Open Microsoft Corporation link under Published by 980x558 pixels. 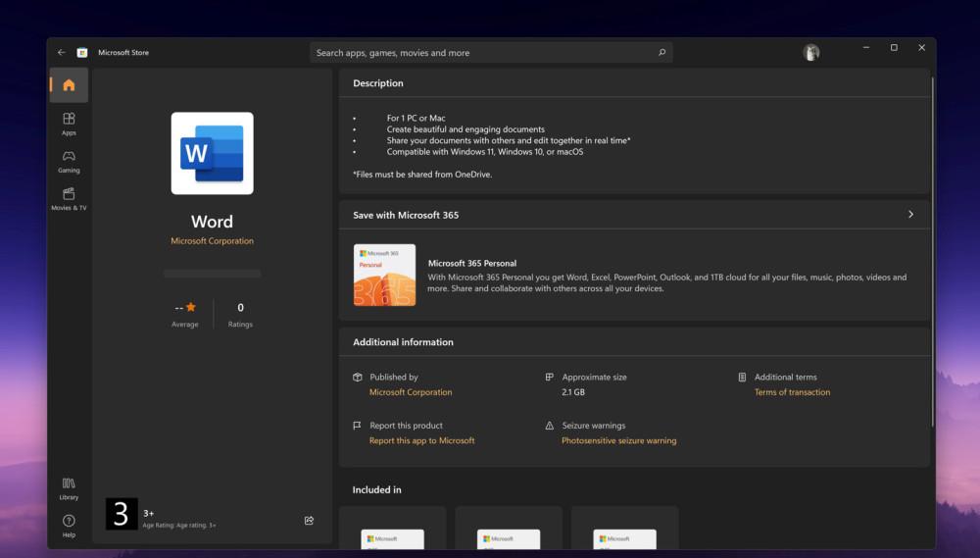pyautogui.click(x=411, y=392)
